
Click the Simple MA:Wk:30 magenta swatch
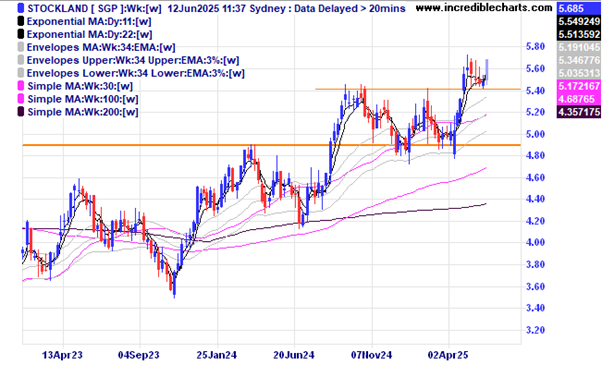tap(21, 86)
